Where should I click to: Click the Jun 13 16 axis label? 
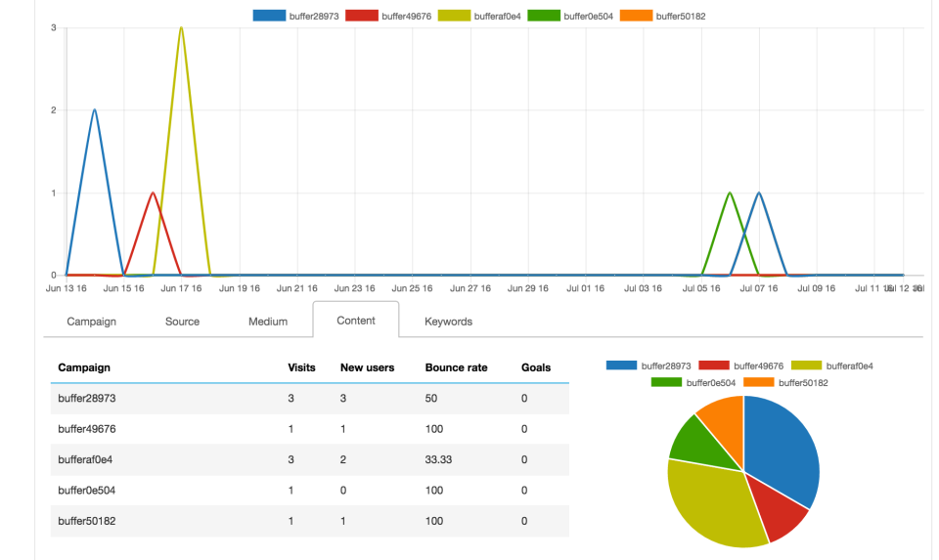point(66,288)
